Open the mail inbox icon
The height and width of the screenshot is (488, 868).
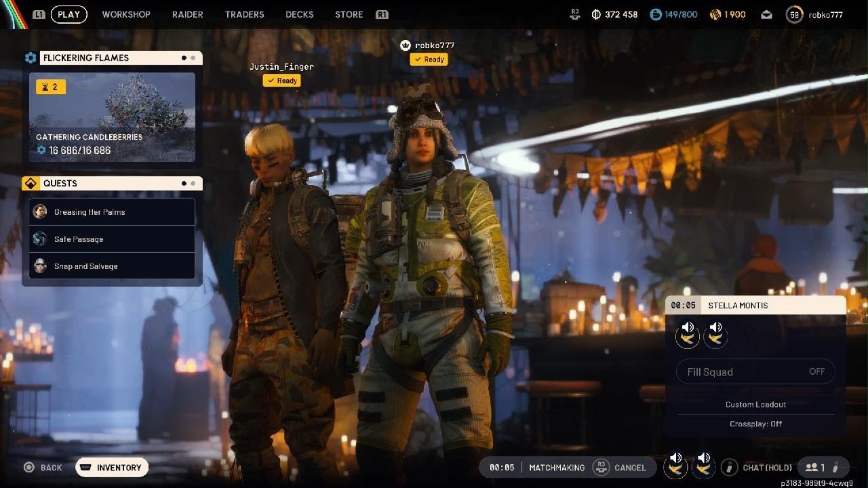click(766, 14)
